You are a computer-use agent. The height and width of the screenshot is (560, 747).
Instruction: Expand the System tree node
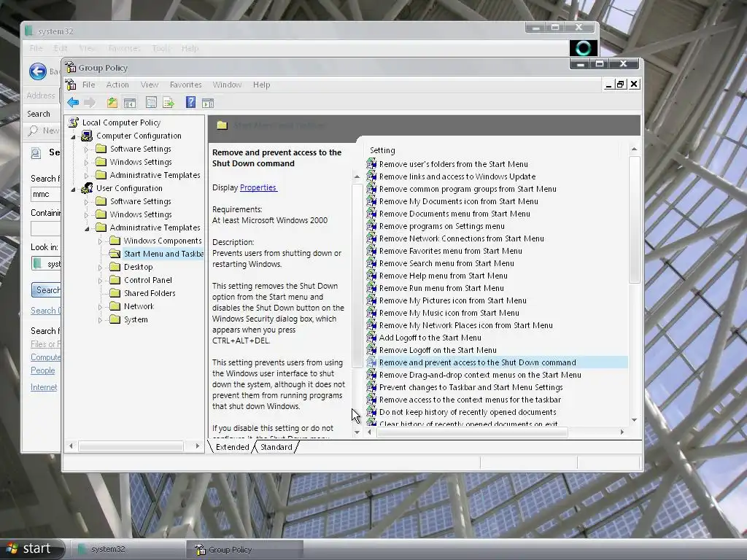tap(101, 320)
